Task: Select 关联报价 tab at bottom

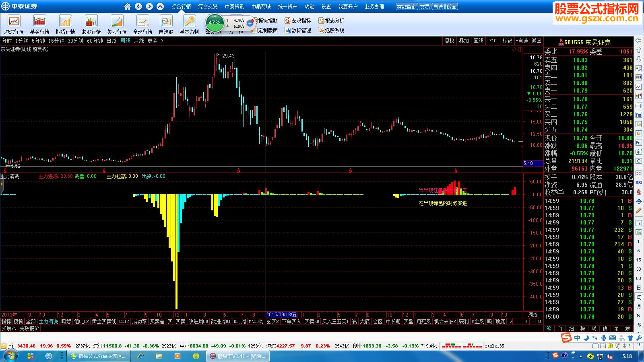Action: tap(29, 328)
